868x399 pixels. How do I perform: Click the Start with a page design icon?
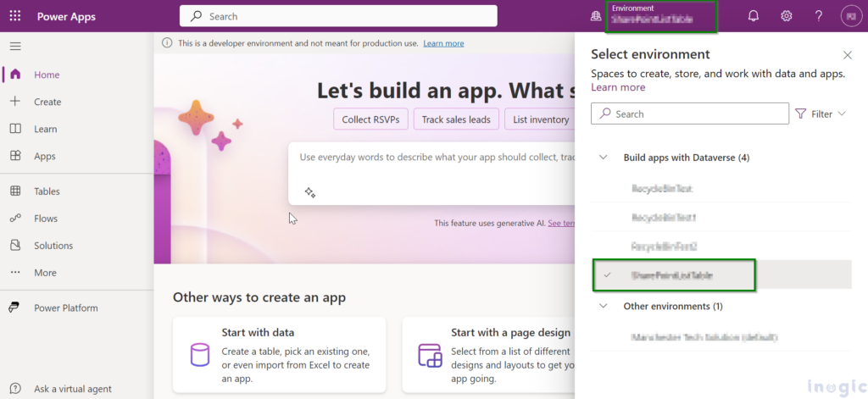430,355
